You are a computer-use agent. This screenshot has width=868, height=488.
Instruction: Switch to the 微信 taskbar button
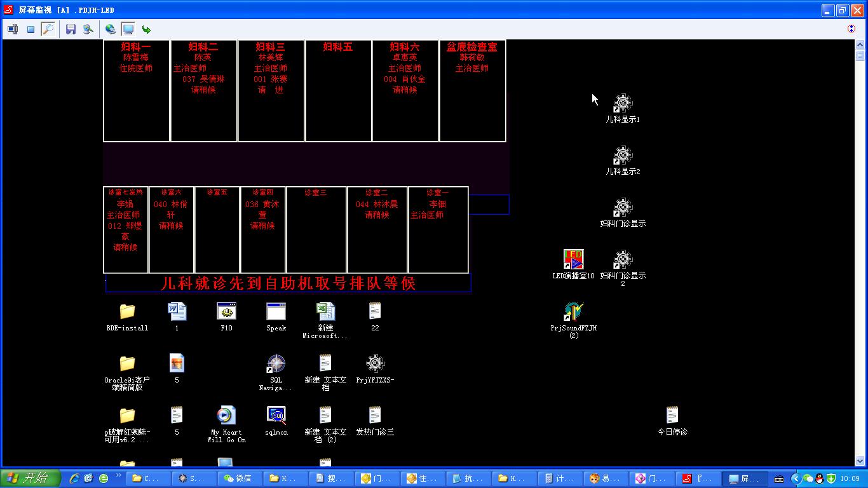coord(239,478)
